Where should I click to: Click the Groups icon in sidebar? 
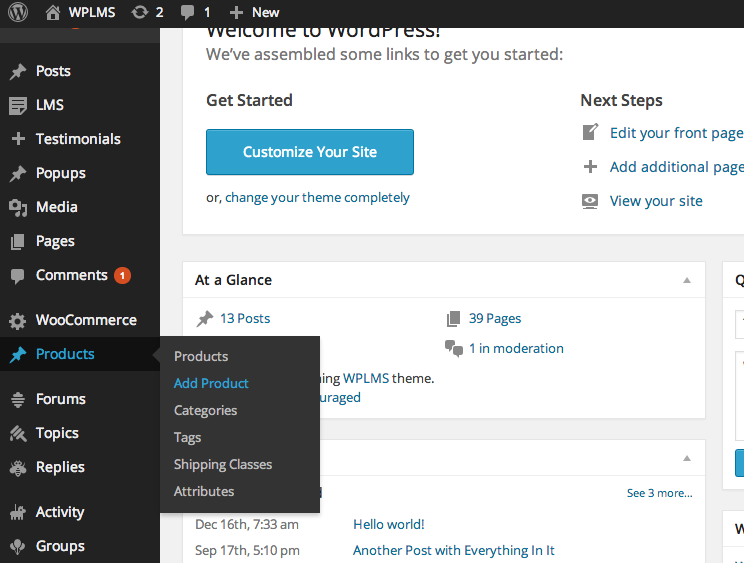[18, 546]
